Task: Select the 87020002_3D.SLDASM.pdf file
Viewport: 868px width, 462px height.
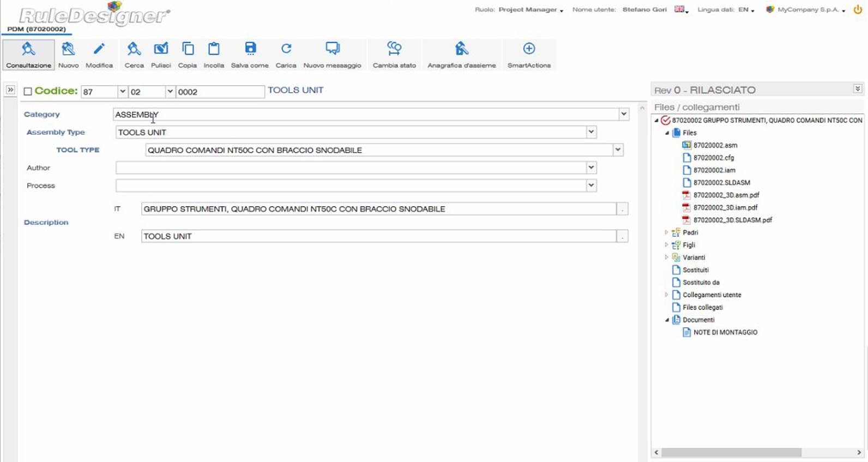Action: coord(733,220)
